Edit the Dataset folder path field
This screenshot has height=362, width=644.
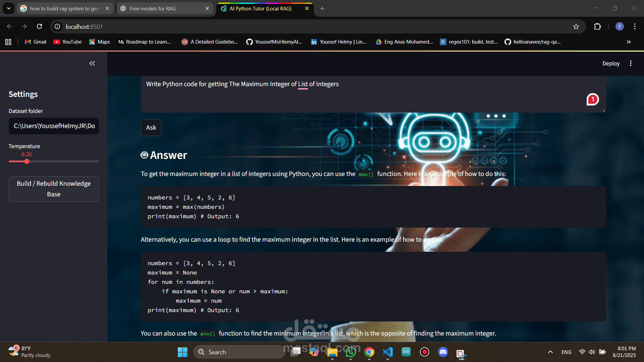point(53,126)
